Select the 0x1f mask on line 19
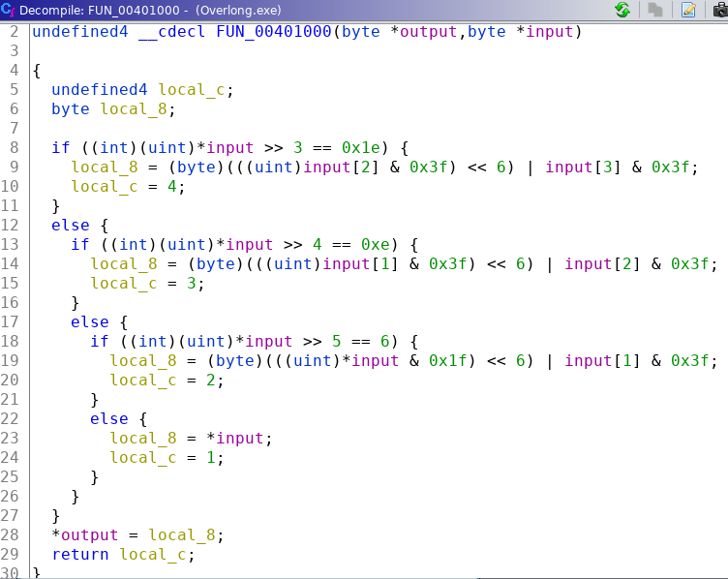Viewport: 728px width, 579px height. click(447, 361)
